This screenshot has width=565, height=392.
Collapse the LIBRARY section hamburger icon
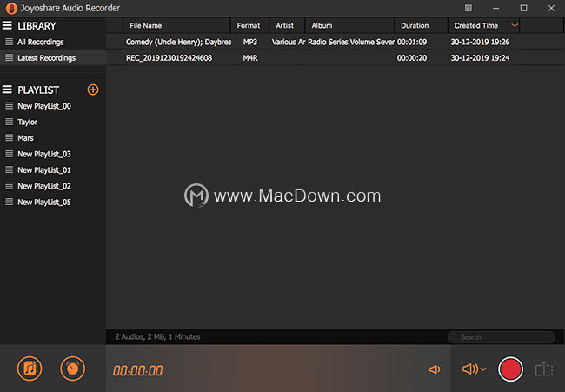[7, 25]
